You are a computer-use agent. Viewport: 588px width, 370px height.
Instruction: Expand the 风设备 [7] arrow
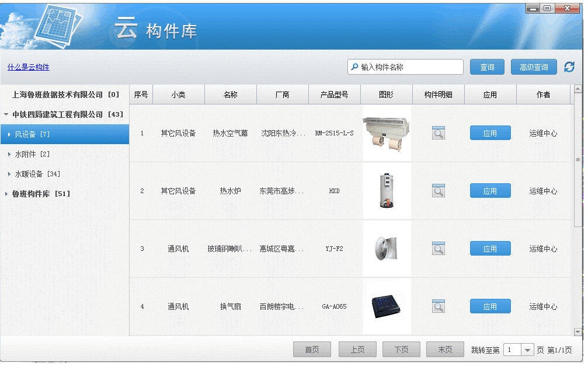[9, 134]
